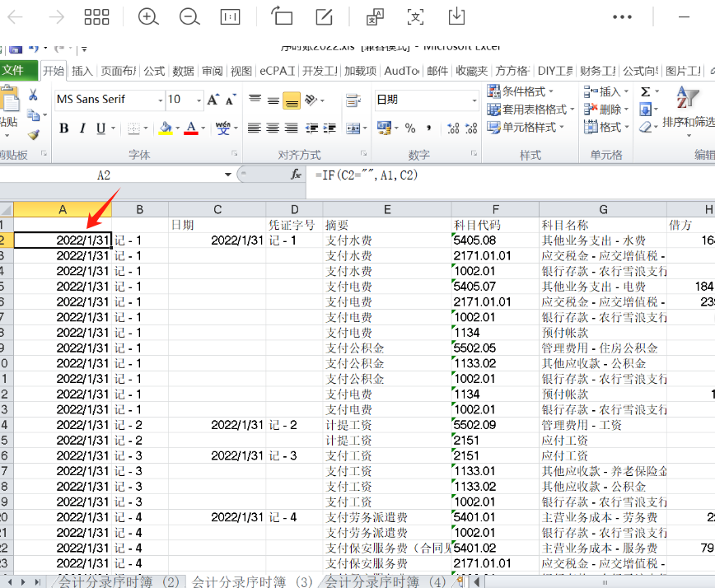Open the edit image pencil icon
715x588 pixels.
point(325,16)
